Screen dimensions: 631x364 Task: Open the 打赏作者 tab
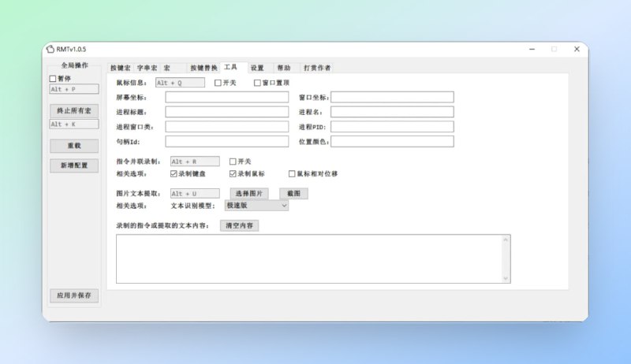(x=317, y=68)
